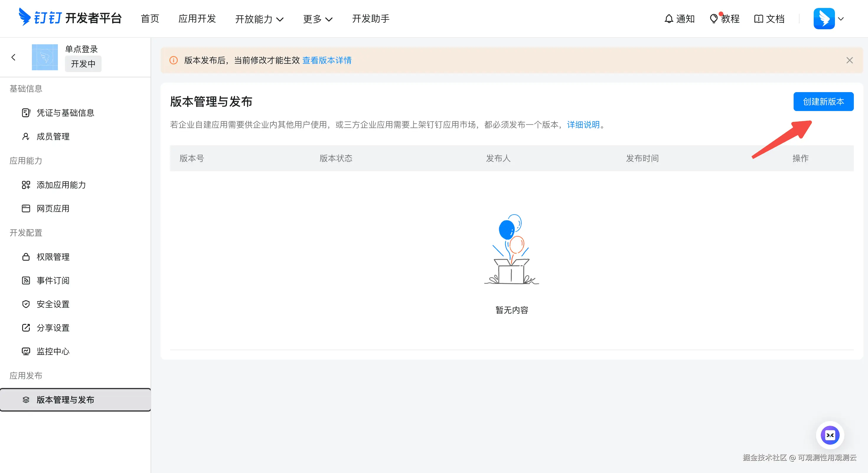Open the documentation book icon
This screenshot has width=868, height=473.
pyautogui.click(x=758, y=19)
